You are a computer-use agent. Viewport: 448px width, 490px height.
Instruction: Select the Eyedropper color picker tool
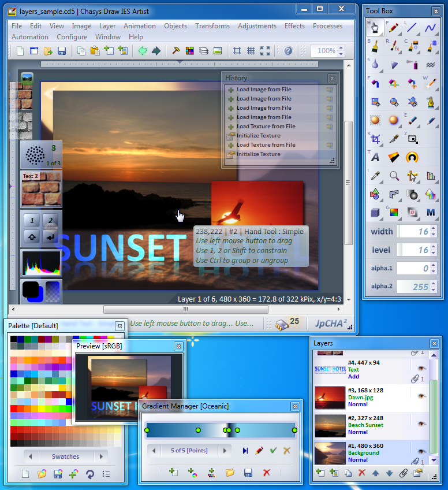coord(375,176)
